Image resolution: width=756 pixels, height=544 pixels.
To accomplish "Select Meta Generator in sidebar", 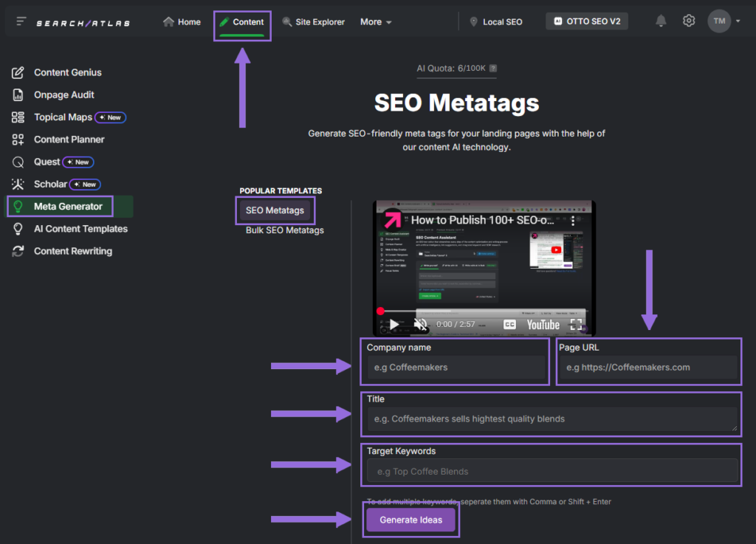I will 69,206.
